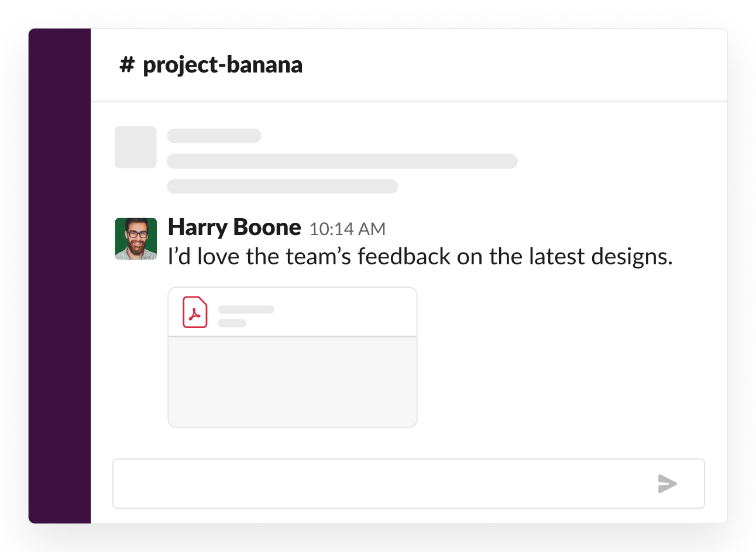Open the PDF attachment preview area
This screenshot has width=756, height=552.
(x=293, y=381)
